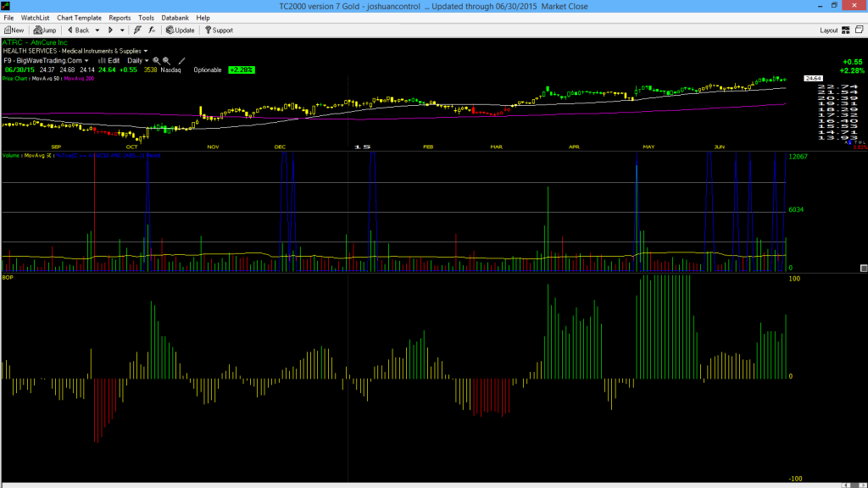Viewport: 868px width, 488px height.
Task: Click the bar chart Edit icon
Action: (x=109, y=61)
